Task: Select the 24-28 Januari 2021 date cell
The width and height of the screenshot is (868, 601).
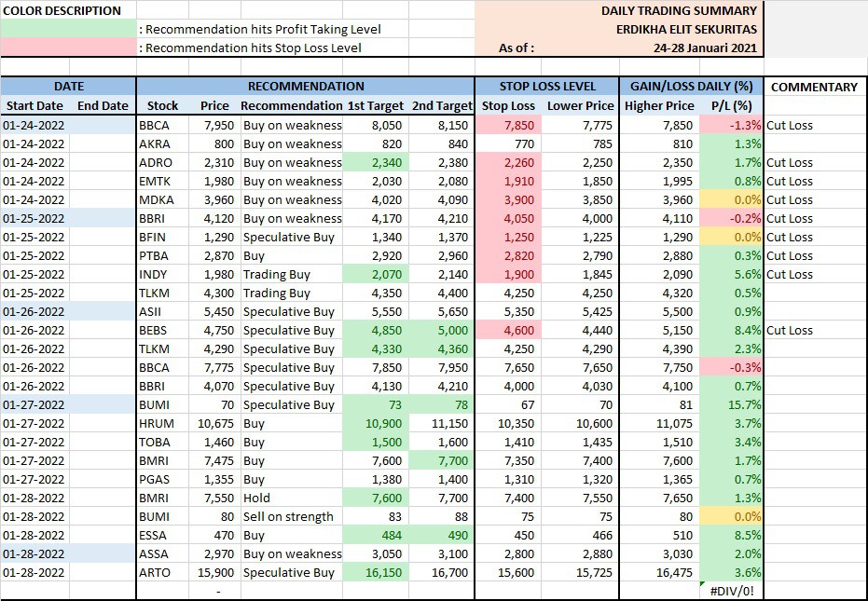Action: tap(718, 48)
